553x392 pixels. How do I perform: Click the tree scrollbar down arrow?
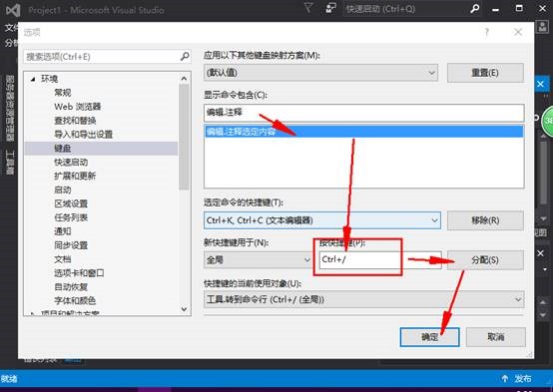click(184, 309)
